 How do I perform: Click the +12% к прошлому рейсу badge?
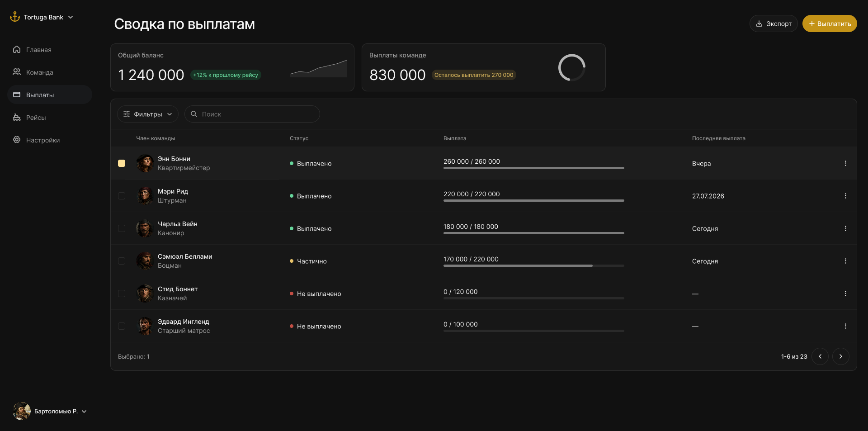(x=226, y=75)
